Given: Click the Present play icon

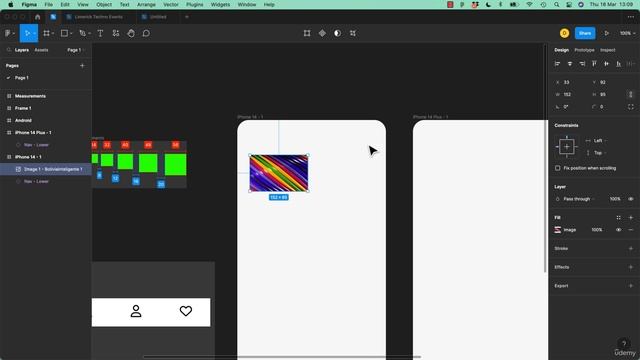Looking at the screenshot, I should [607, 33].
